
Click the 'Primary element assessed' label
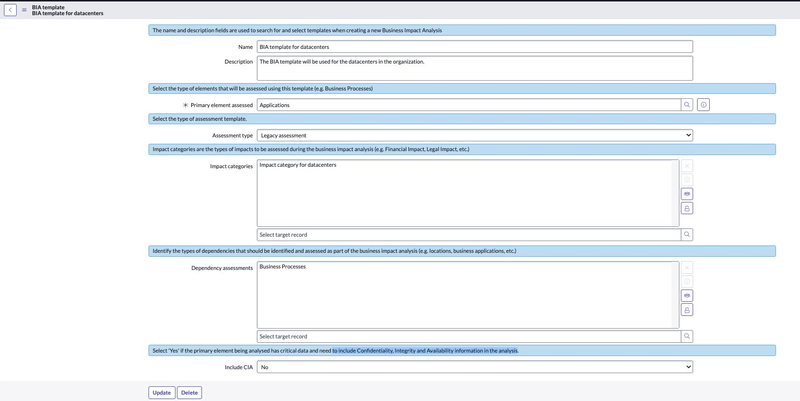(x=221, y=105)
